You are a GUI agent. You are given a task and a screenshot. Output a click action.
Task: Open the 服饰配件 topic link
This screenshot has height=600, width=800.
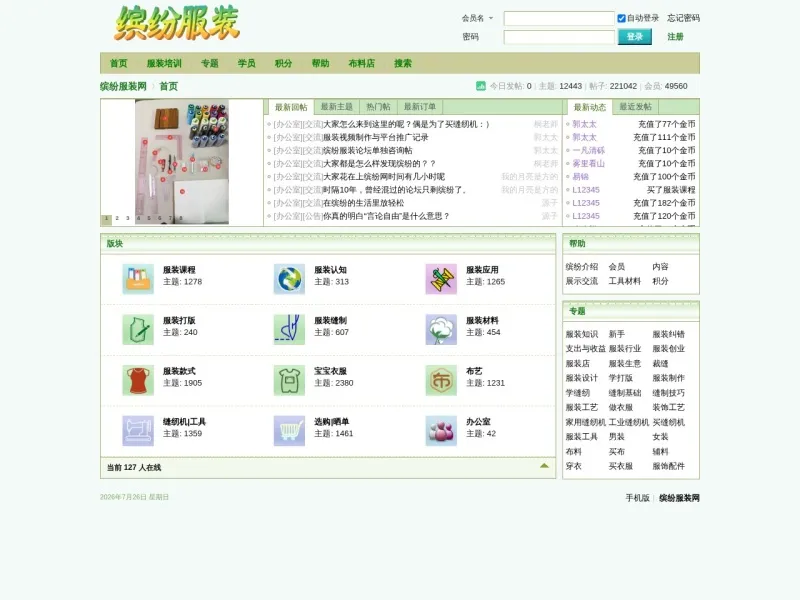668,466
